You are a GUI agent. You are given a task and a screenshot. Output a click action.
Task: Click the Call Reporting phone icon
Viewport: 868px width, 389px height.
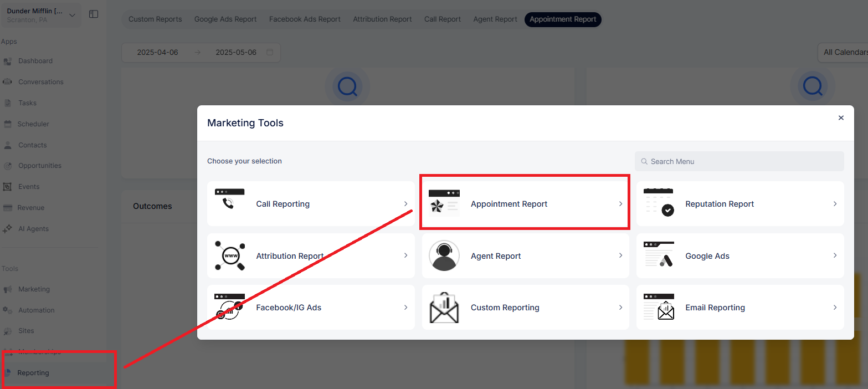pyautogui.click(x=229, y=199)
